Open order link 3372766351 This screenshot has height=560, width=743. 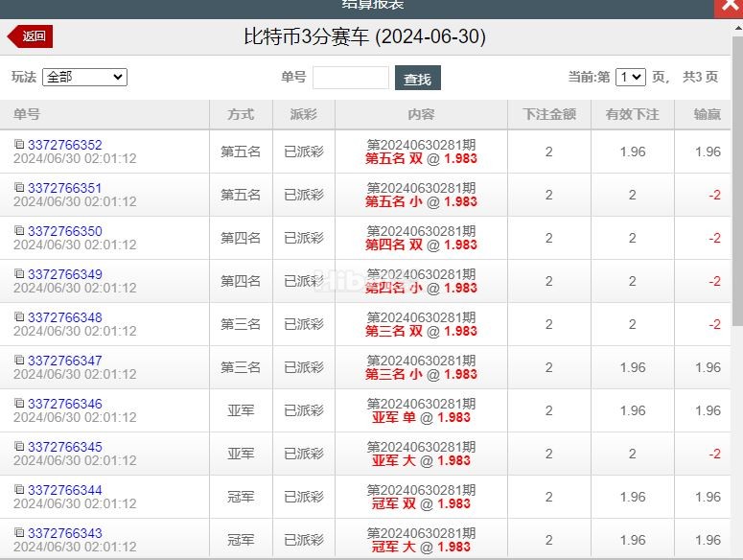click(65, 188)
